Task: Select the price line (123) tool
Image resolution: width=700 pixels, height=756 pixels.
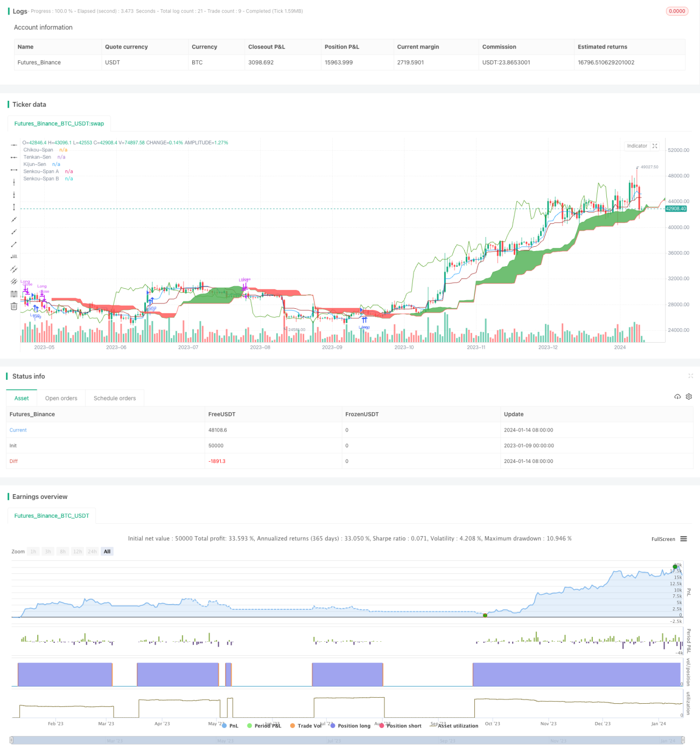Action: pyautogui.click(x=14, y=256)
